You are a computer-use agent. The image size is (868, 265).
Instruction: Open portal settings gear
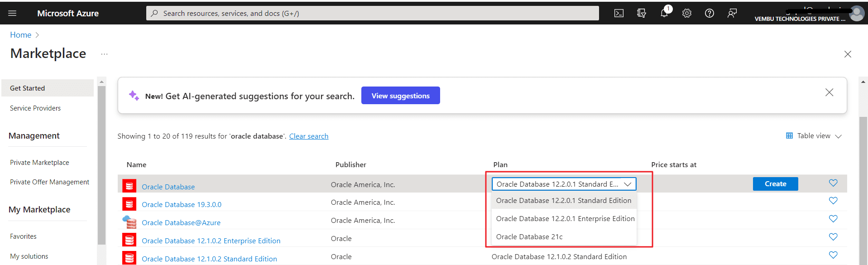pos(687,13)
